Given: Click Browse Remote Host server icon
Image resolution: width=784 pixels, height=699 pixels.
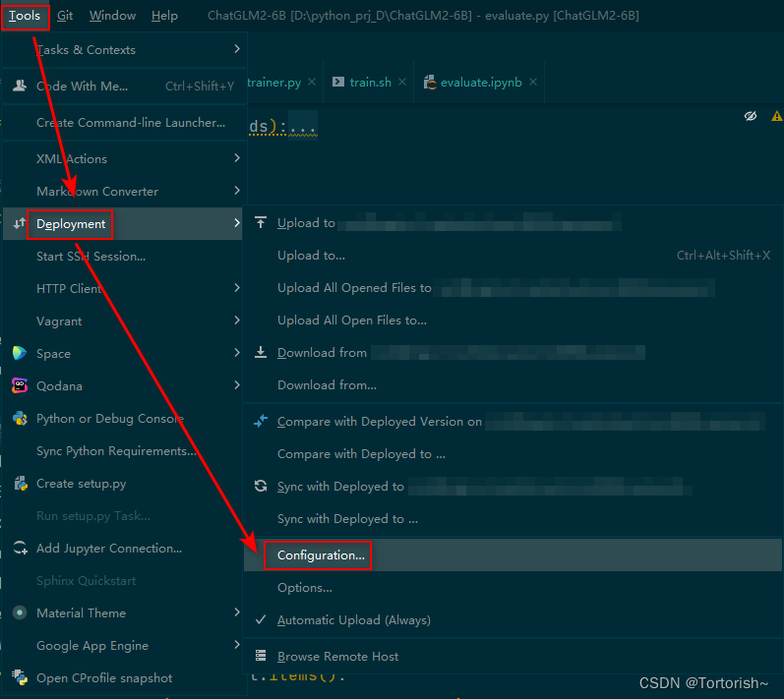Looking at the screenshot, I should pyautogui.click(x=261, y=656).
